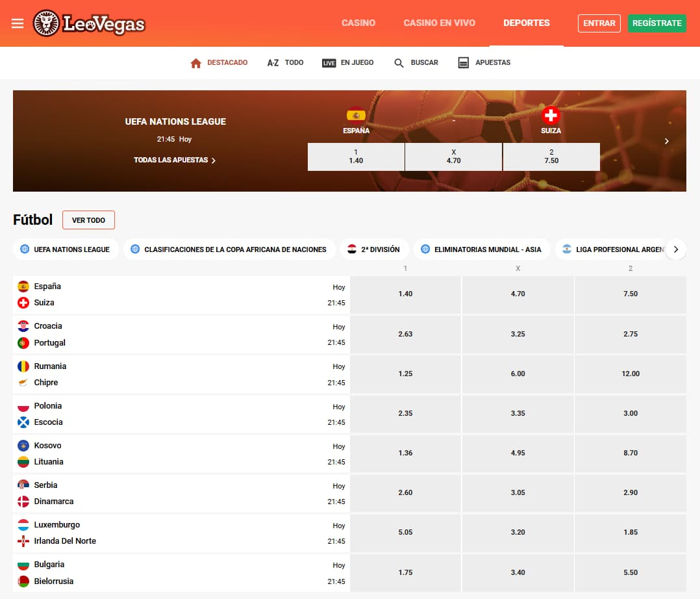
Task: Select the Deportes menu item
Action: [526, 23]
